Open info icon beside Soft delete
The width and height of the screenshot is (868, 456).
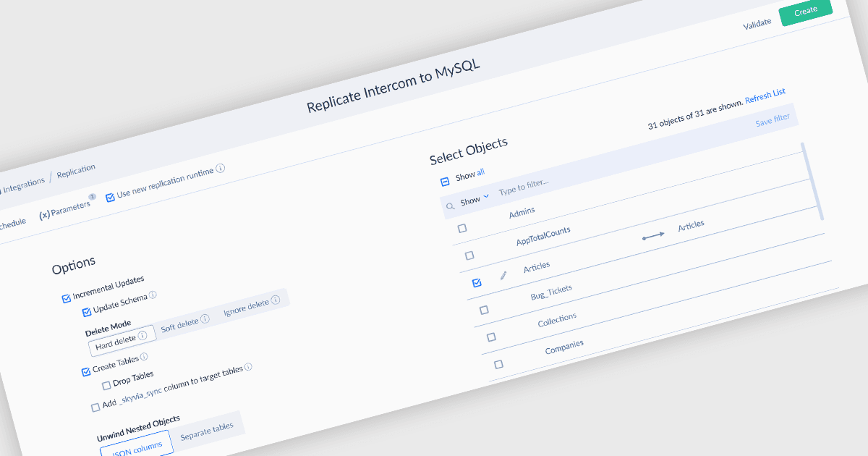(x=205, y=318)
